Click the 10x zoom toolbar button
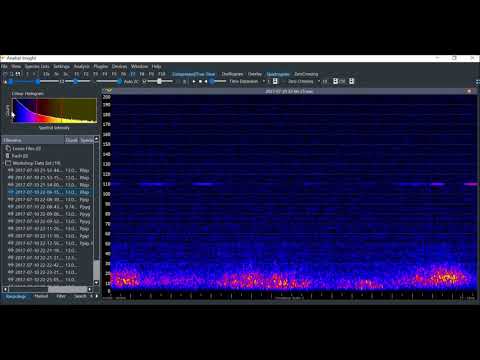Viewport: 480px width, 360px height. click(x=47, y=74)
